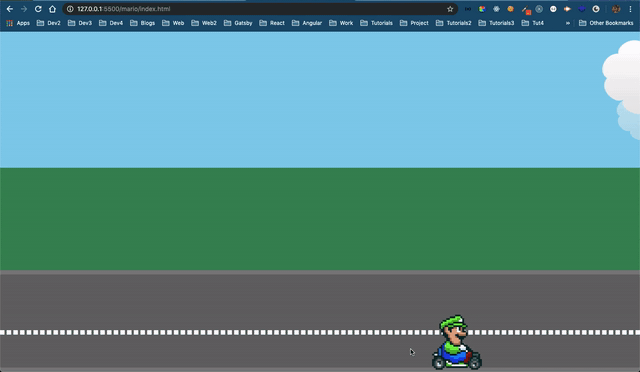Open the Dev3 bookmark folder
Image resolution: width=640 pixels, height=372 pixels.
coord(80,23)
